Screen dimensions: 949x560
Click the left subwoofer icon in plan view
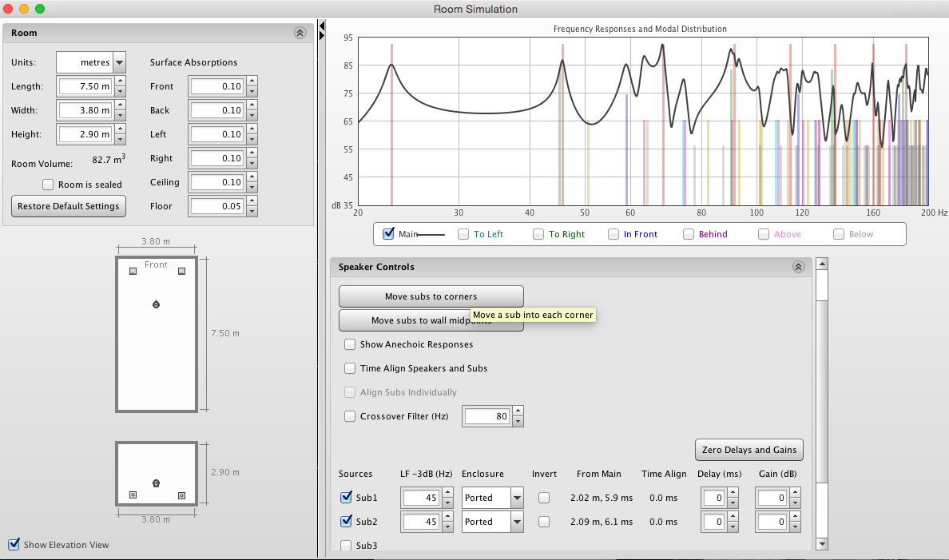point(133,272)
